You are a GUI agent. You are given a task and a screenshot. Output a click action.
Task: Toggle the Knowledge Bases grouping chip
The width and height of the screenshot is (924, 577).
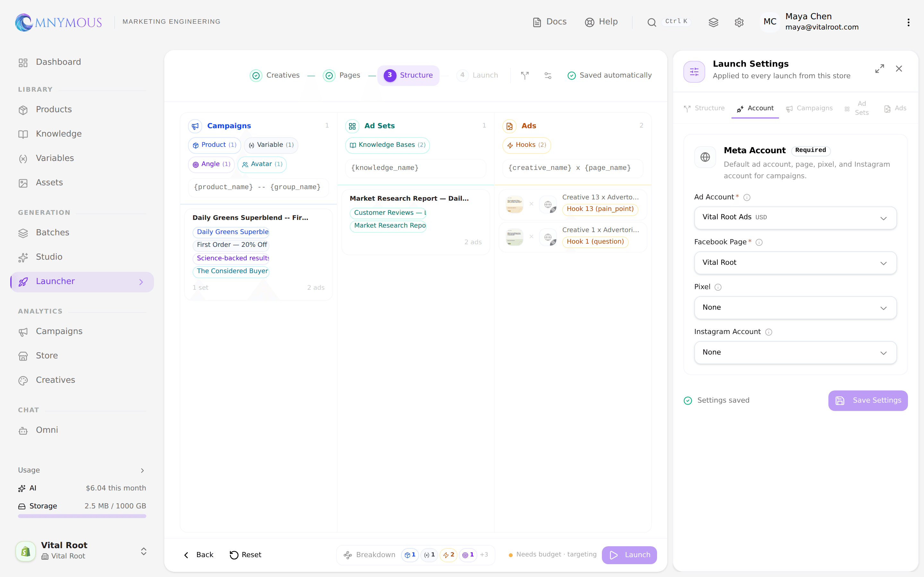coord(387,145)
